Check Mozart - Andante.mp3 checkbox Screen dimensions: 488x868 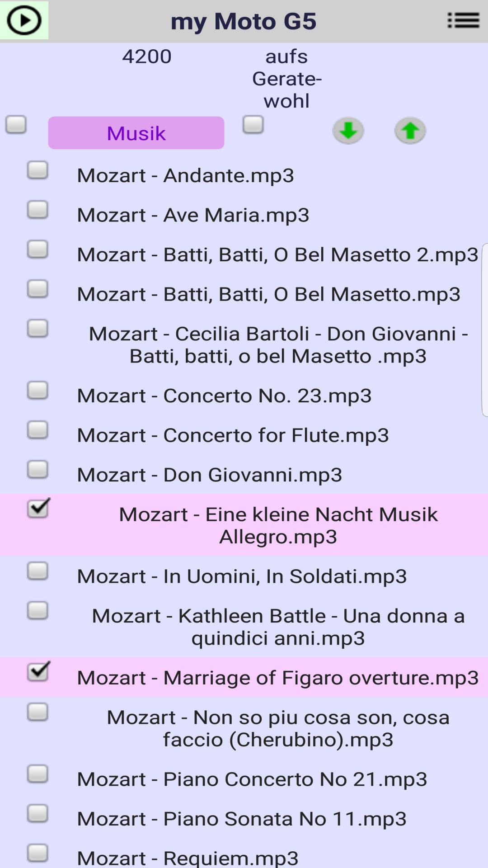click(38, 170)
